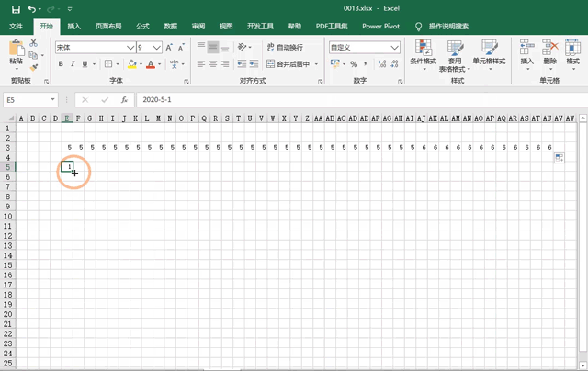Switch to the 页面布局 ribbon tab
588x371 pixels.
(108, 27)
